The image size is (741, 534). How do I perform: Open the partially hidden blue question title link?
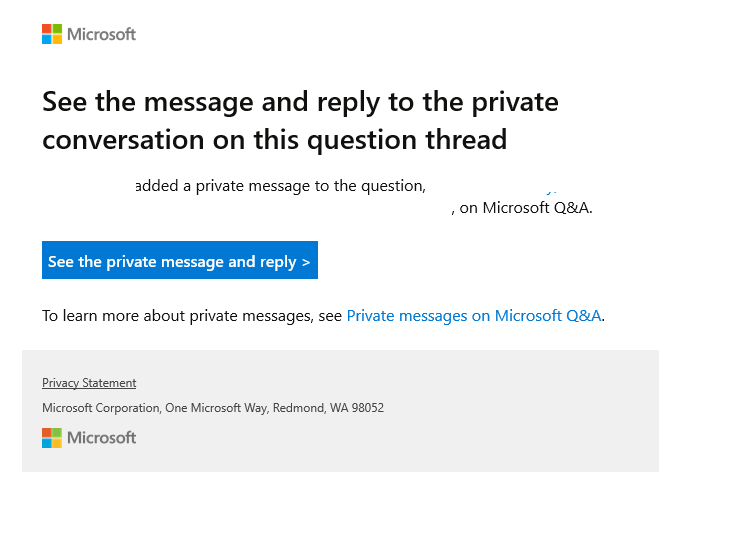point(548,187)
